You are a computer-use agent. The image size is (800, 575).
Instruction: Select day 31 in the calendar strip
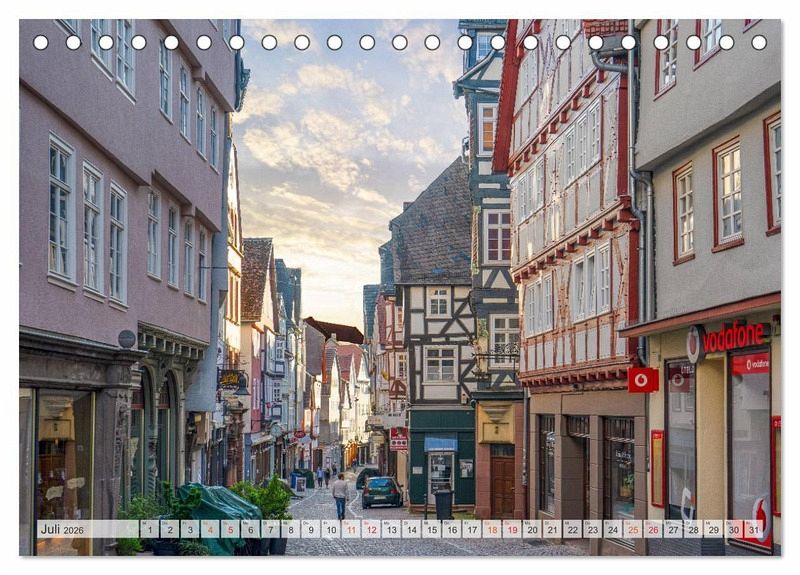(x=754, y=530)
